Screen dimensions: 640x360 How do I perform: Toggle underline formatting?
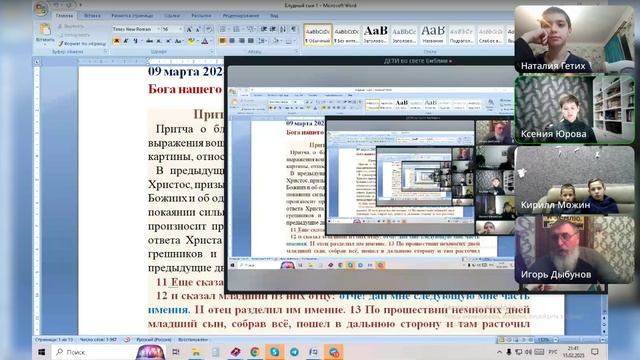click(x=135, y=41)
